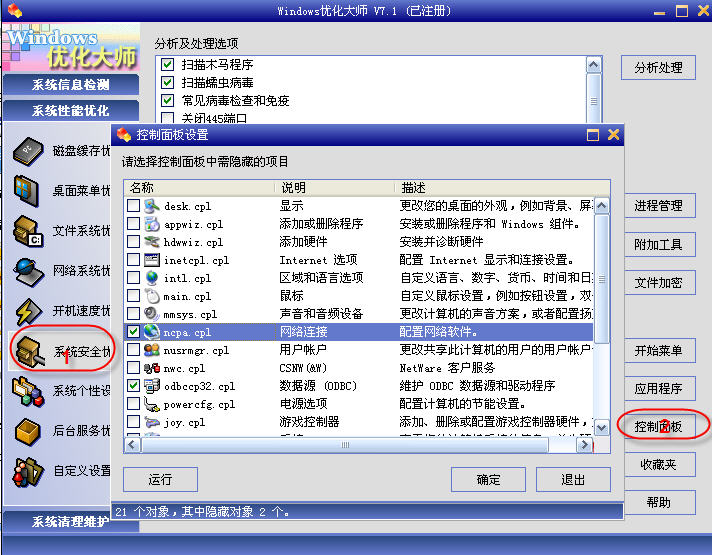Viewport: 712px width, 555px height.
Task: Uncheck the ncpa.cpl checkbox
Action: [x=133, y=332]
